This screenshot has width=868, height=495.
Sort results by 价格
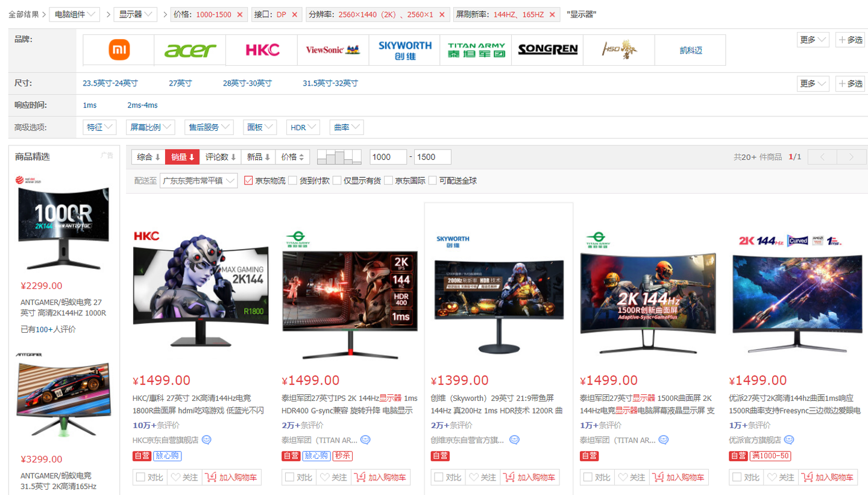tap(293, 157)
